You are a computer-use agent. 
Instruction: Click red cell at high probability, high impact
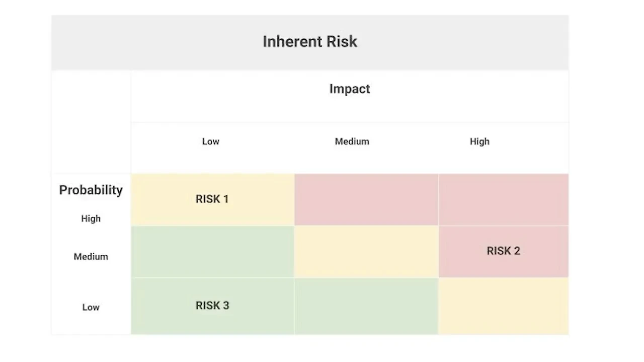tap(503, 199)
